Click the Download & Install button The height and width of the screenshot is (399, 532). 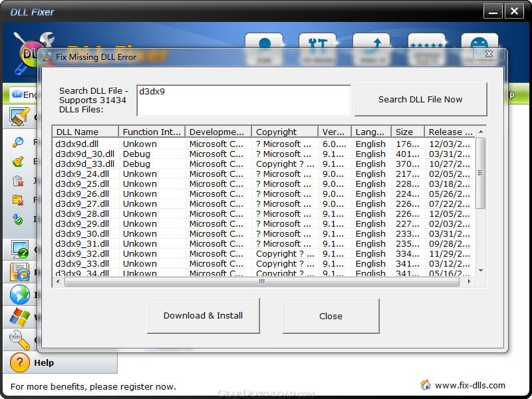pyautogui.click(x=203, y=316)
